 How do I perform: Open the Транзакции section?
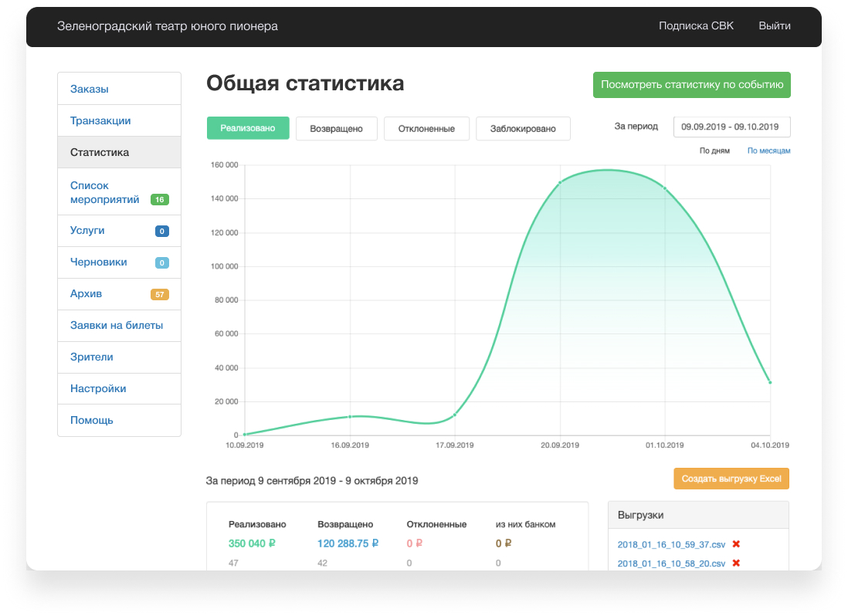click(x=119, y=120)
